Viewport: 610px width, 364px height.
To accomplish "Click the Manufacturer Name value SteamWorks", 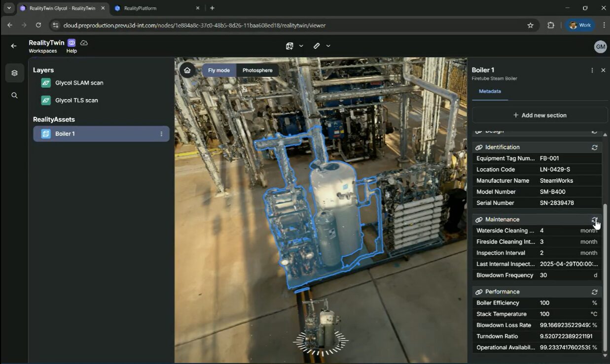I will tap(556, 181).
